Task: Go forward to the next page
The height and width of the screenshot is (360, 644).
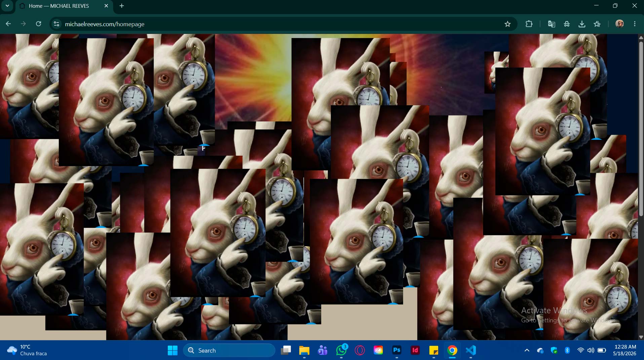Action: (x=23, y=24)
